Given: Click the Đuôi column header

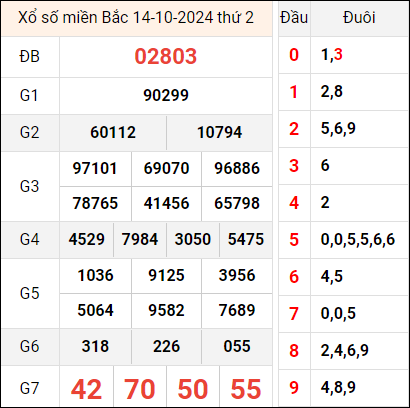Looking at the screenshot, I should click(x=359, y=18).
